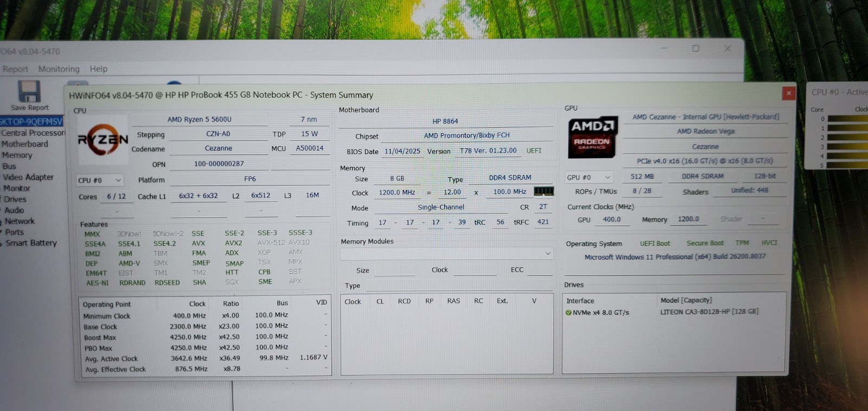The height and width of the screenshot is (411, 868).
Task: Click the 8 GB memory size value
Action: click(x=397, y=179)
